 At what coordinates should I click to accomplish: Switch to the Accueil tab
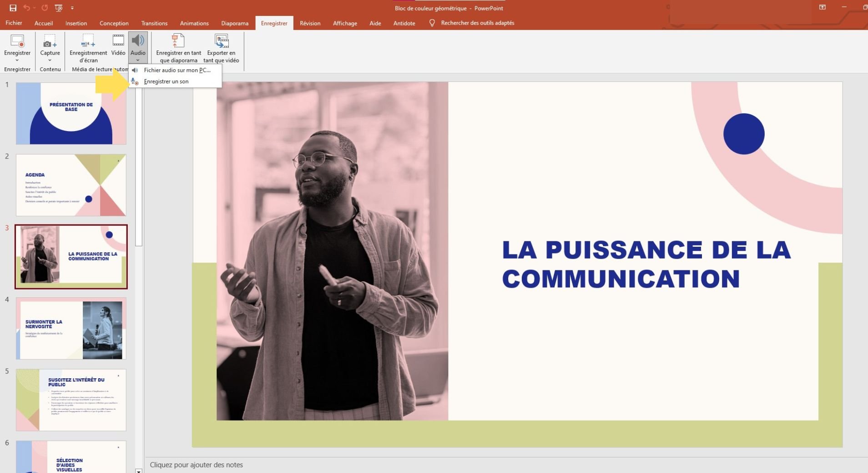(x=44, y=23)
